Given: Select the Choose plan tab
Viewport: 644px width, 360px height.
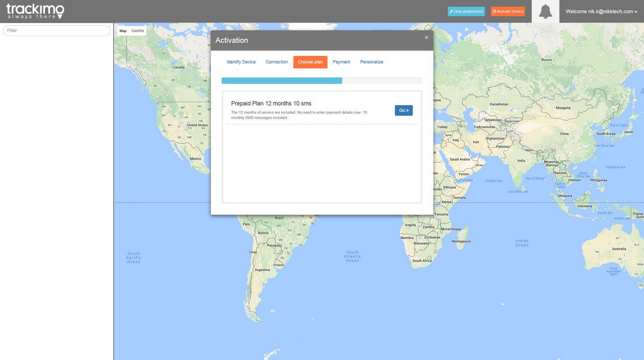Looking at the screenshot, I should (310, 62).
